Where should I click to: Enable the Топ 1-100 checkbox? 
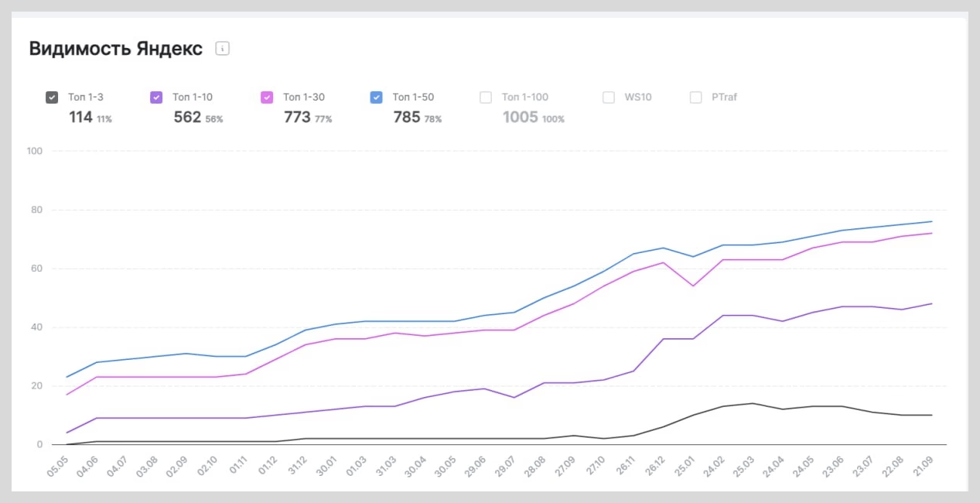click(486, 98)
